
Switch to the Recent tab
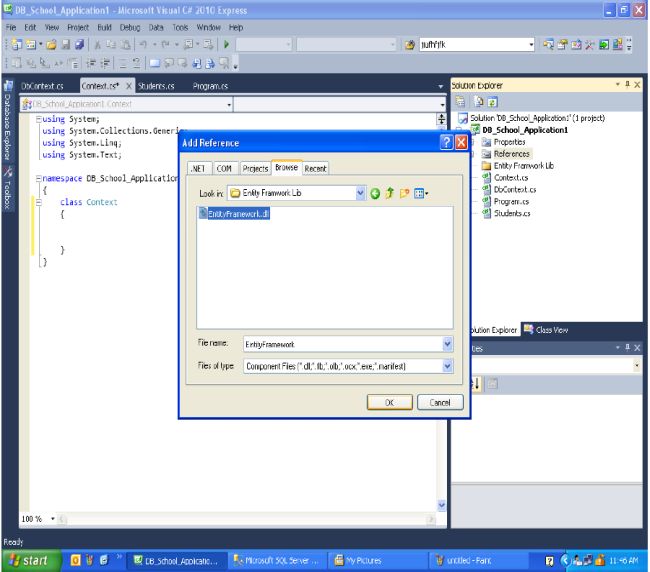point(316,168)
